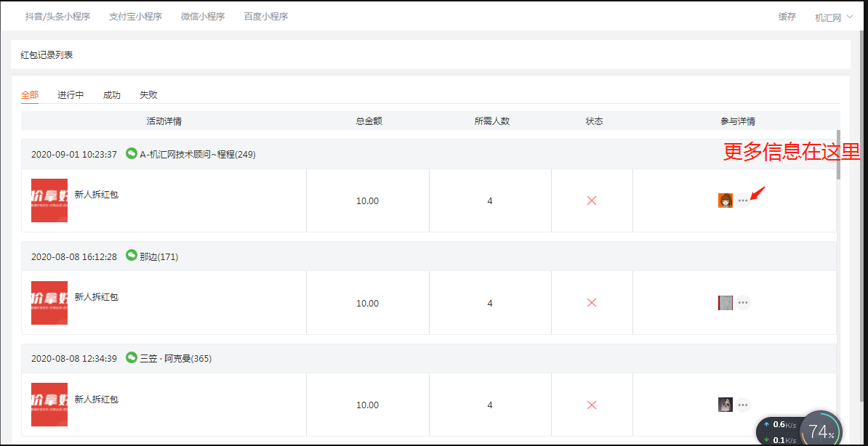Viewport: 868px width, 446px height.
Task: Open more-participants ellipsis in 那边(171) record
Action: (x=743, y=303)
